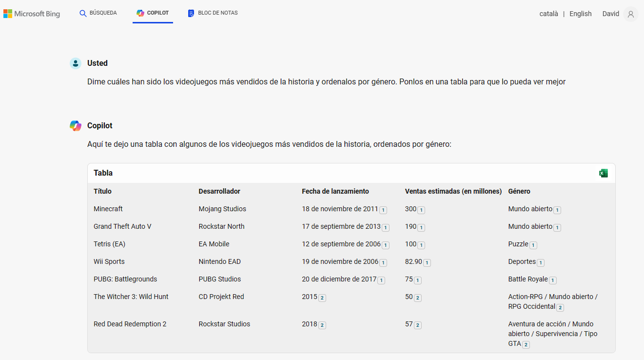Viewport: 644px width, 360px height.
Task: Select The Witcher 3: Wild Hunt cell
Action: tap(131, 297)
